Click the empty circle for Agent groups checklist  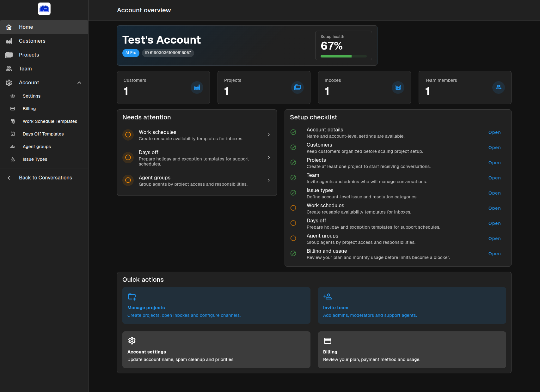point(293,238)
